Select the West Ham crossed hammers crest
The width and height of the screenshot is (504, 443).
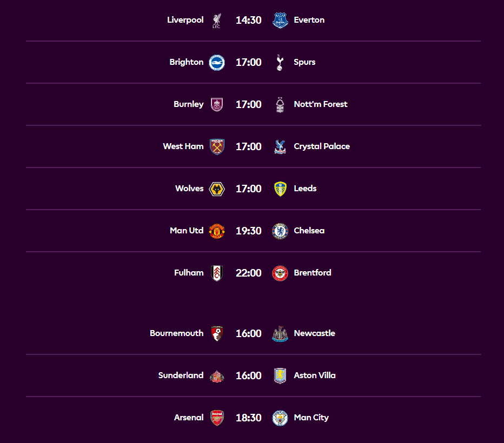217,147
